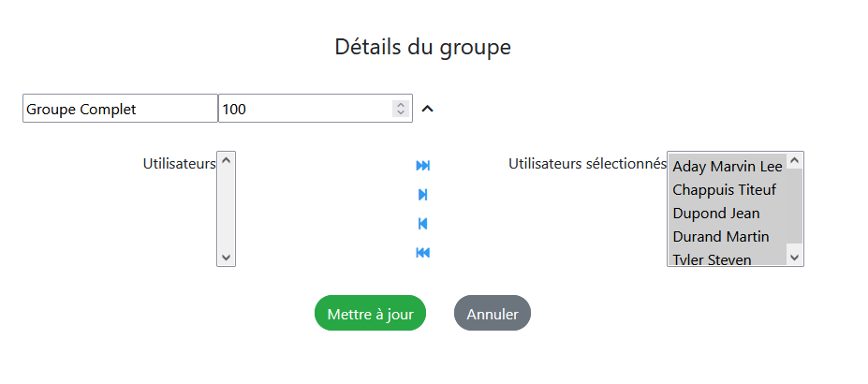
Task: Increase the number value with the spinner up arrow
Action: [x=401, y=105]
